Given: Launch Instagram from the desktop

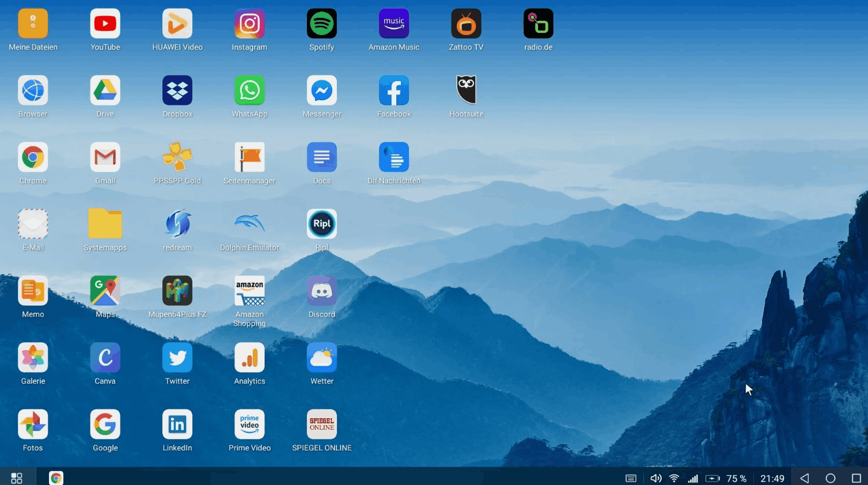Looking at the screenshot, I should tap(249, 24).
